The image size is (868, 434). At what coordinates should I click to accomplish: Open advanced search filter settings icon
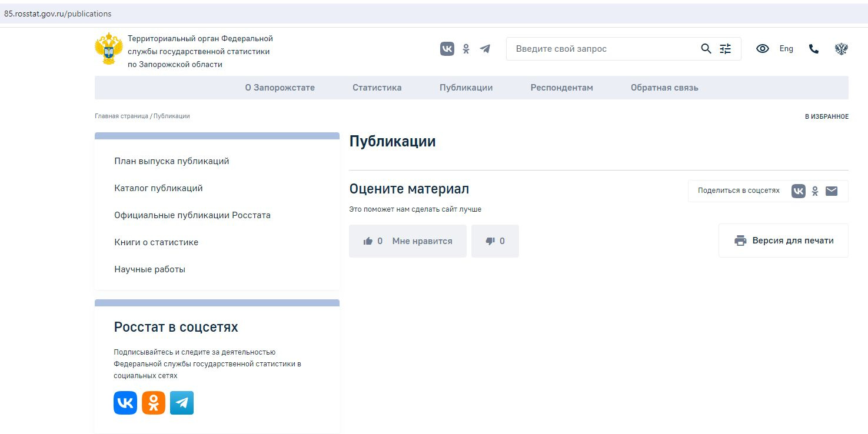point(726,49)
